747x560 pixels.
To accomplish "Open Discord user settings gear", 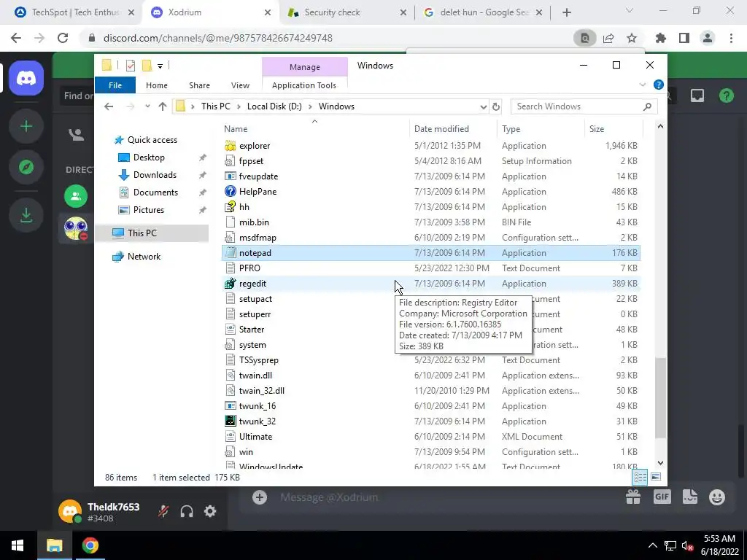I will click(x=210, y=511).
